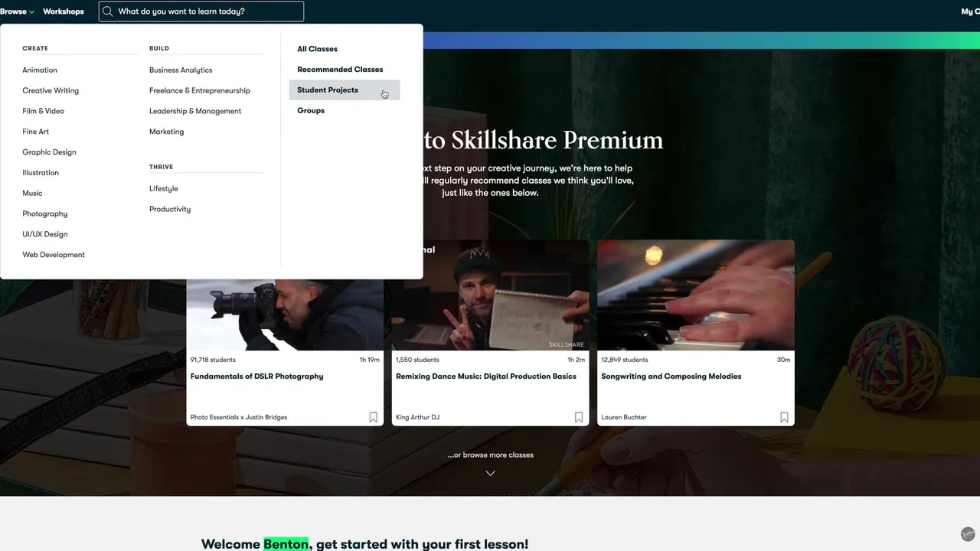
Task: Focus the search field in header
Action: tap(201, 11)
